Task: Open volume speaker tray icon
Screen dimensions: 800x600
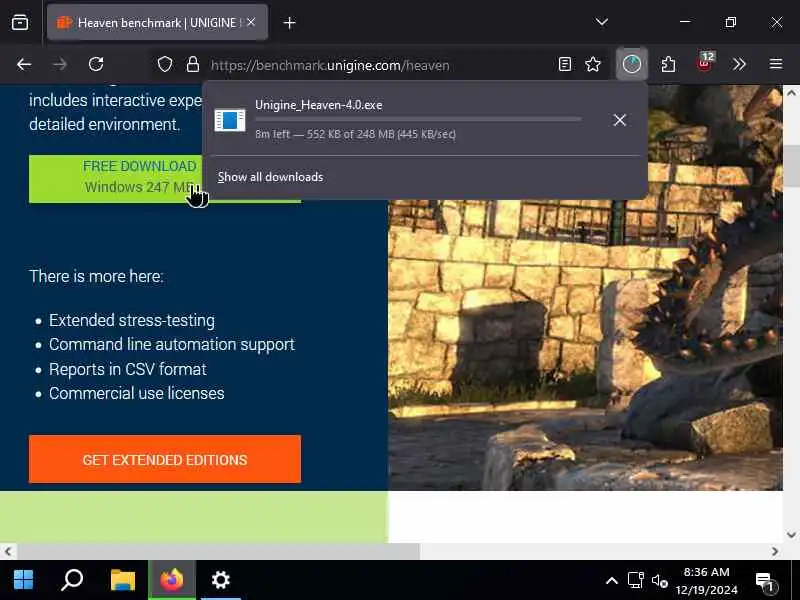Action: [x=659, y=581]
